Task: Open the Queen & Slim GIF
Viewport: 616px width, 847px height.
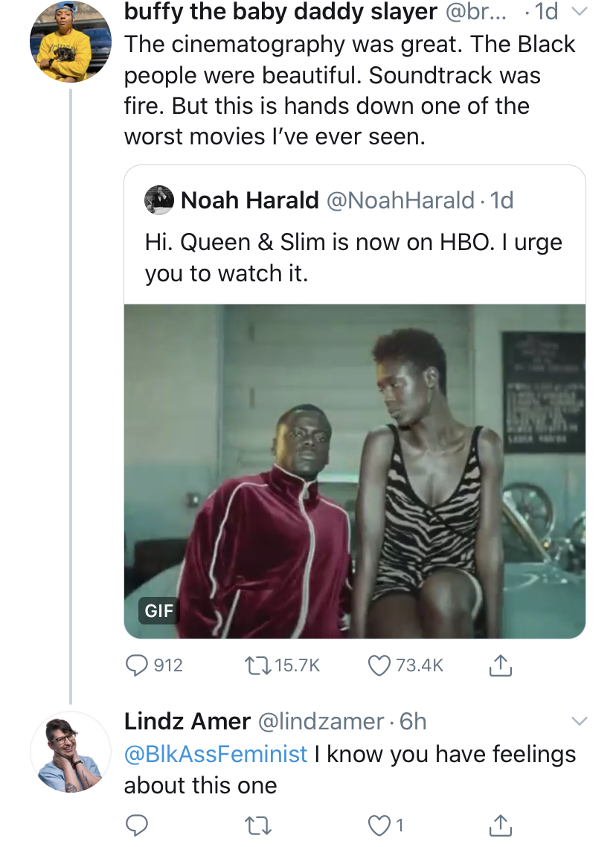Action: pos(355,471)
